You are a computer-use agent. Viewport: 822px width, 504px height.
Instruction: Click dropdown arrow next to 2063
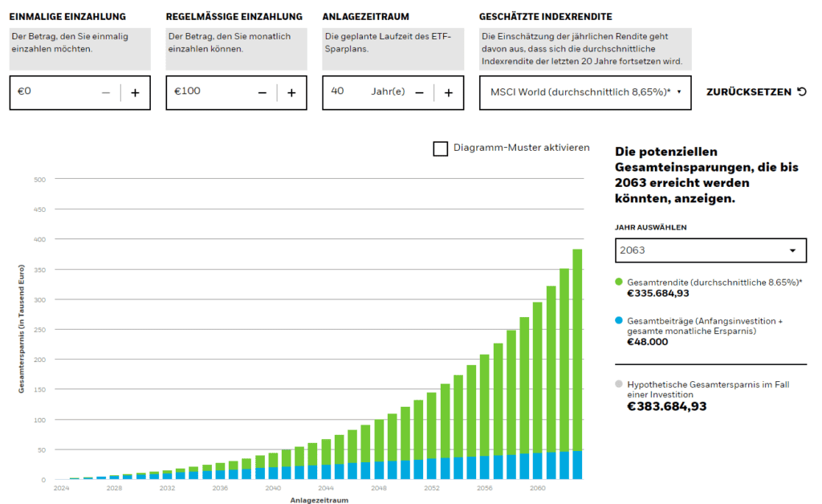[792, 250]
